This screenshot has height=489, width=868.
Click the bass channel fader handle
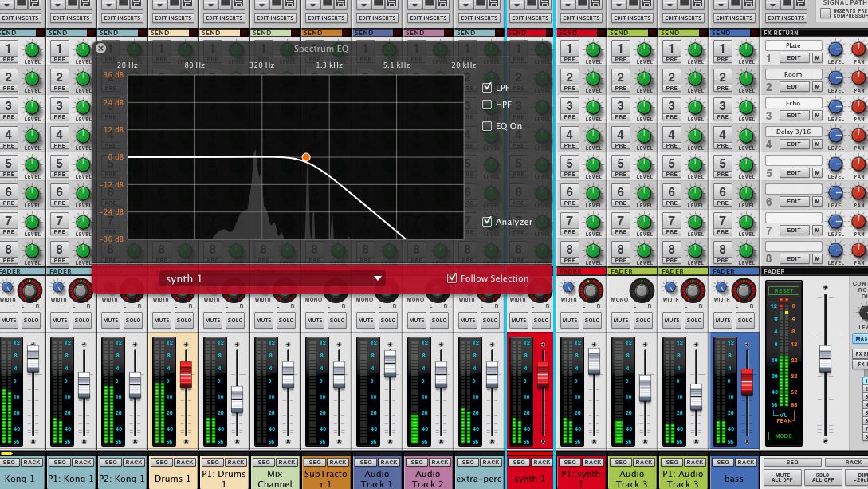point(747,381)
